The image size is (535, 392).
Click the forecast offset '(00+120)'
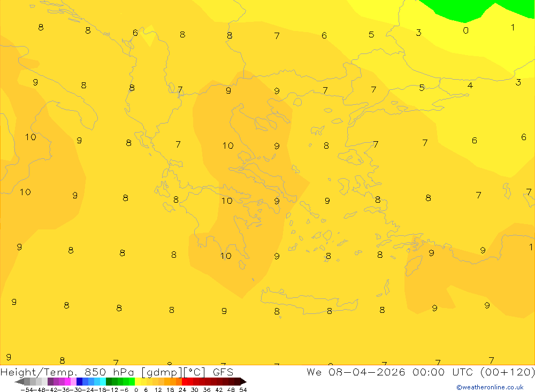(507, 372)
